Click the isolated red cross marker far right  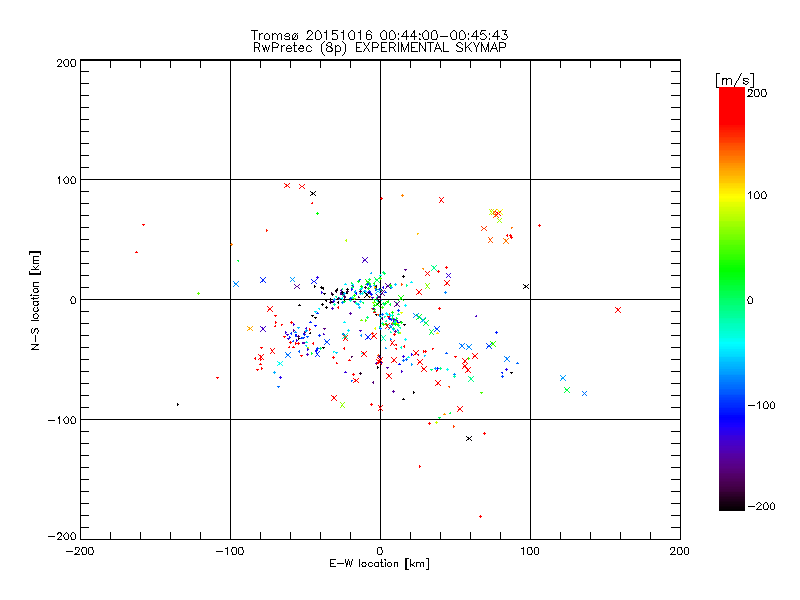(x=618, y=310)
